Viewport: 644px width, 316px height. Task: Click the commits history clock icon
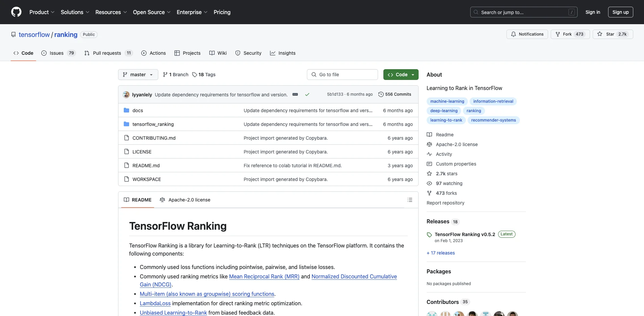coord(381,94)
